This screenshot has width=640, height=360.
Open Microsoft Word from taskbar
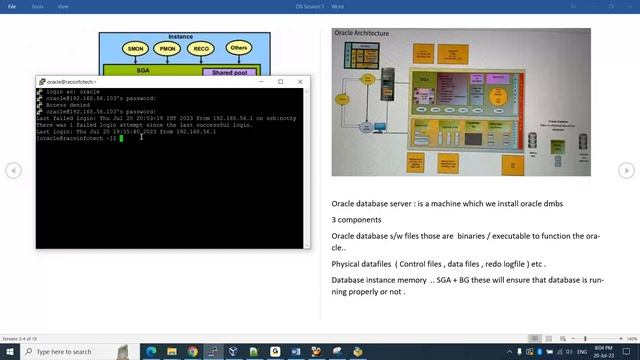(296, 351)
